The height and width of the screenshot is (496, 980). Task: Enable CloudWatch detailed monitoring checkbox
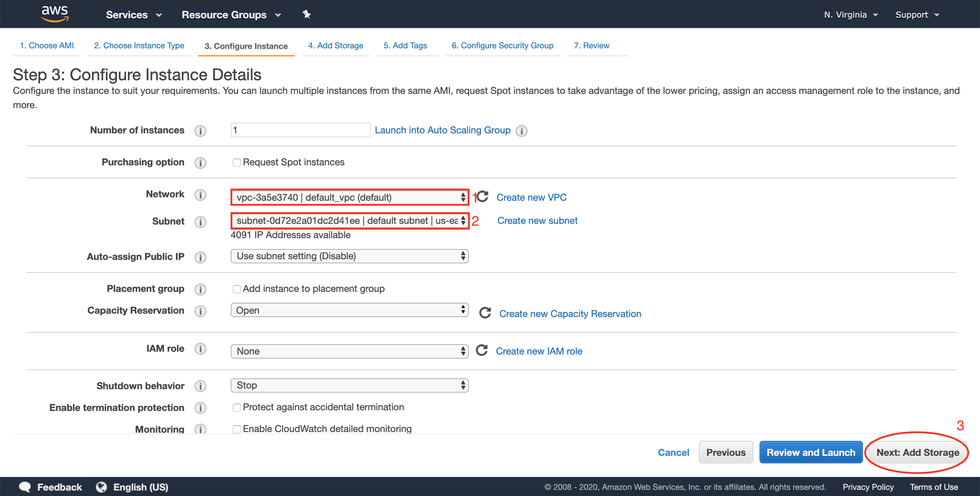(236, 429)
